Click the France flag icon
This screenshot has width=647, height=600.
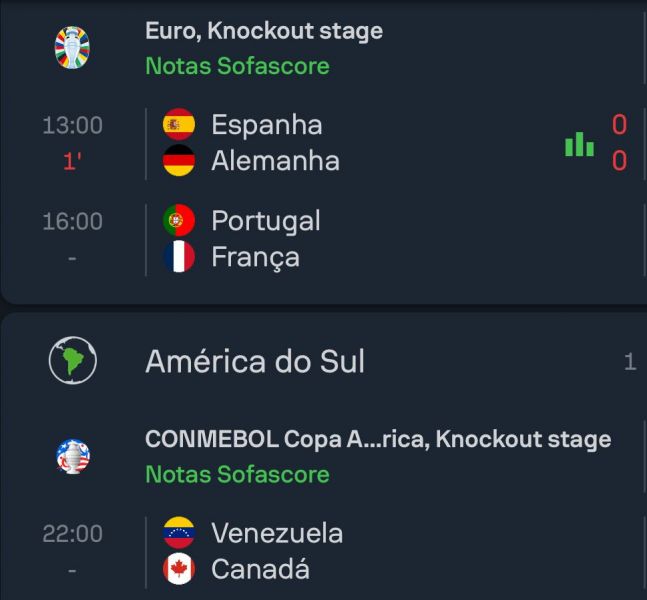(179, 257)
